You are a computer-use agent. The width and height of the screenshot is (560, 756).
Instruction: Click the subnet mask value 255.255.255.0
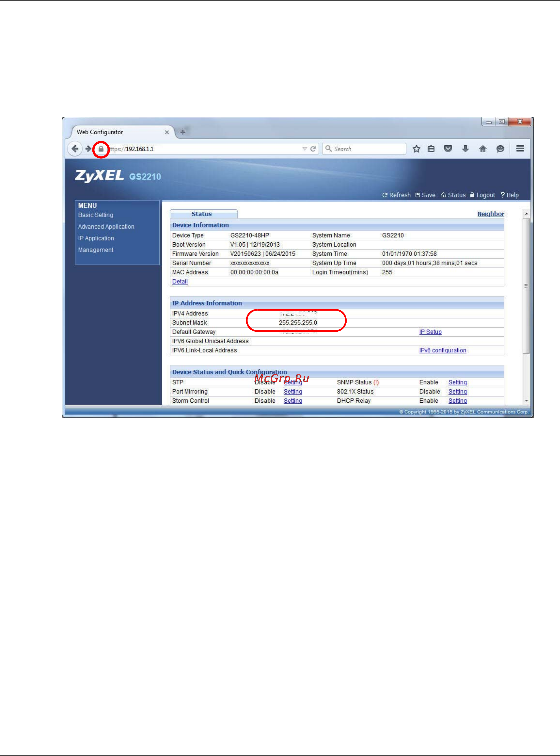click(298, 323)
